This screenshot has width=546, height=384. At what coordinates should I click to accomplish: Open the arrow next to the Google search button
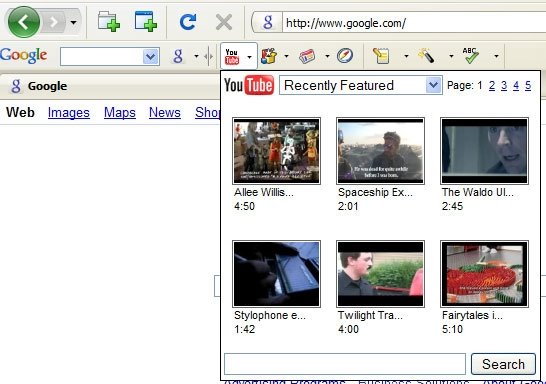click(196, 56)
